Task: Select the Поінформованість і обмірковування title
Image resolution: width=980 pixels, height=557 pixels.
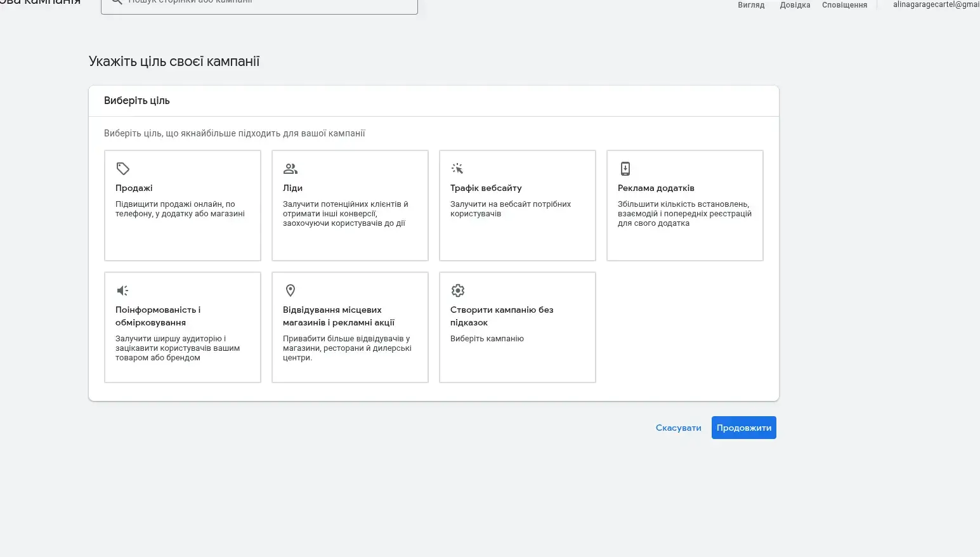Action: pyautogui.click(x=158, y=316)
